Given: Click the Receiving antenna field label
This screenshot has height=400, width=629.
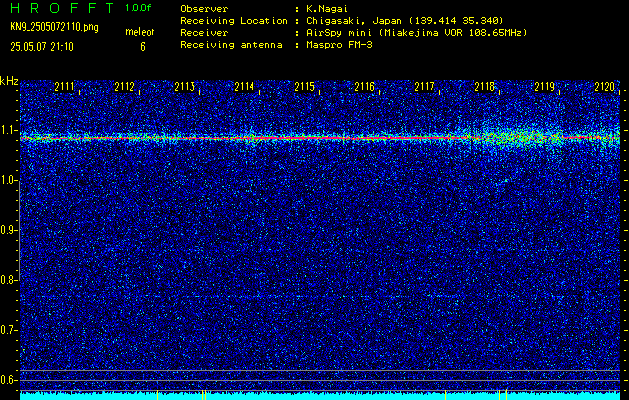Looking at the screenshot, I should 231,45.
